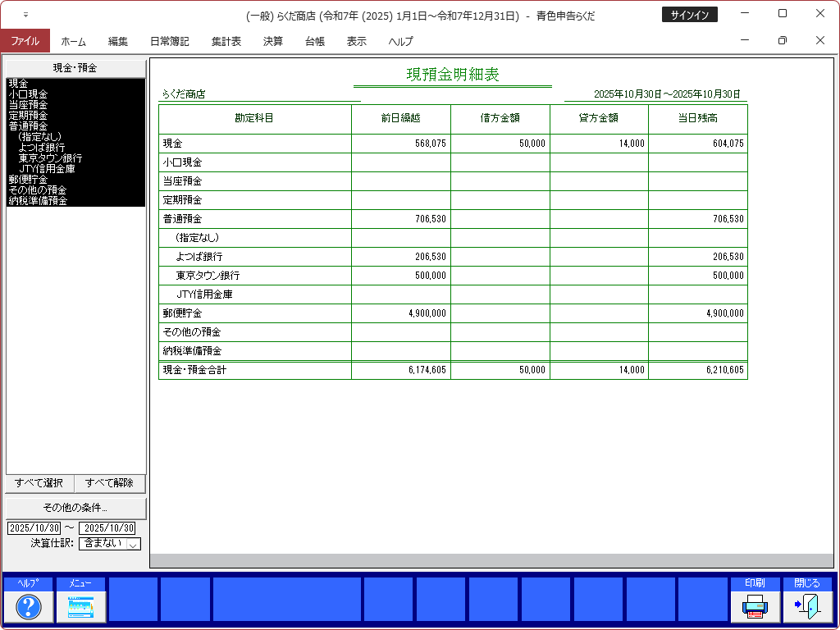The width and height of the screenshot is (840, 630).
Task: Click the Select All button
Action: pos(39,483)
